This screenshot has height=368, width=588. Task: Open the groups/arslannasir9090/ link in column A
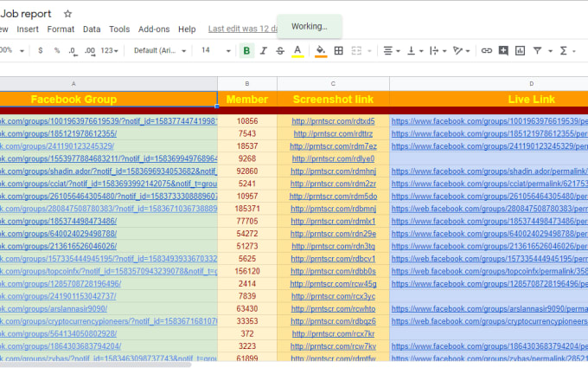[54, 308]
